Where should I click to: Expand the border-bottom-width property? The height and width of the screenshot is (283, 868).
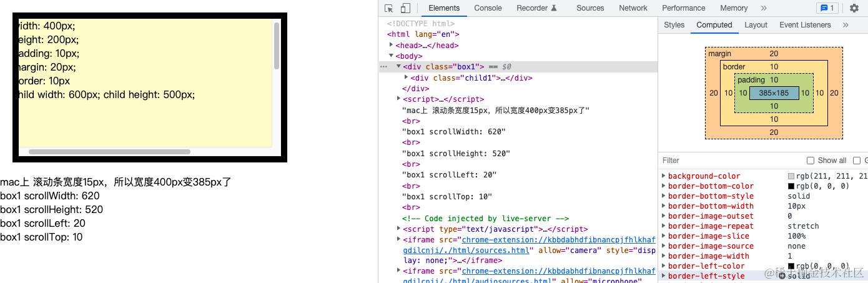click(x=664, y=206)
